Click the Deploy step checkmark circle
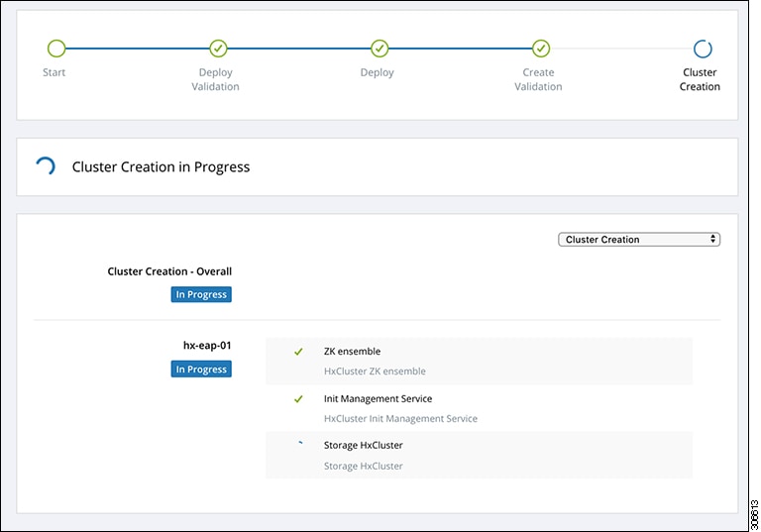This screenshot has width=761, height=532. pos(379,49)
